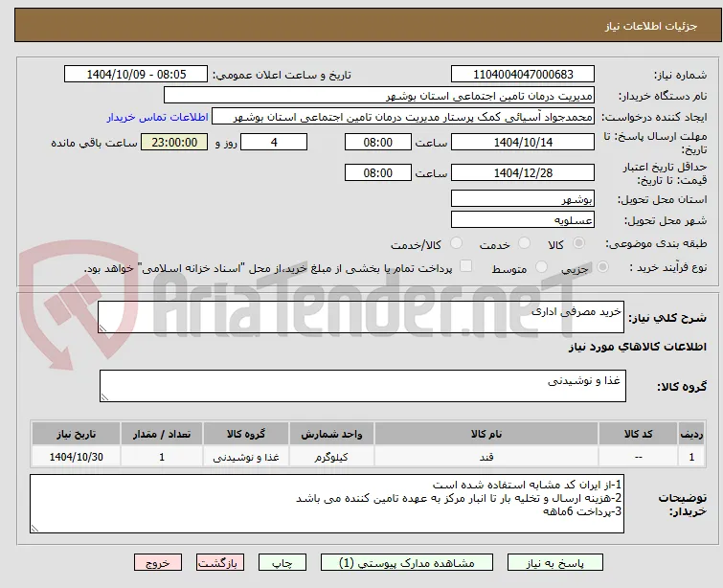
Task: Click the اطلاعات کالاهای مورد نیاز heading
Action: pos(637,347)
